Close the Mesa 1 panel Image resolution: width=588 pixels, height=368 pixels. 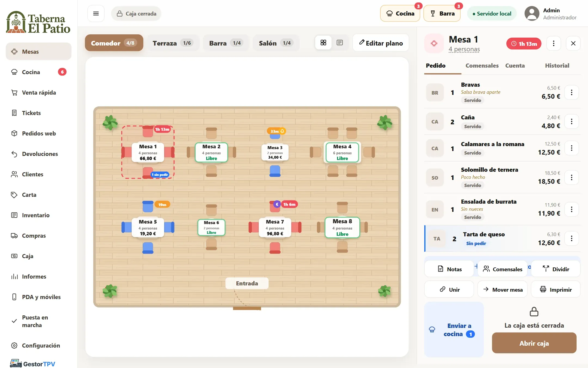tap(573, 43)
